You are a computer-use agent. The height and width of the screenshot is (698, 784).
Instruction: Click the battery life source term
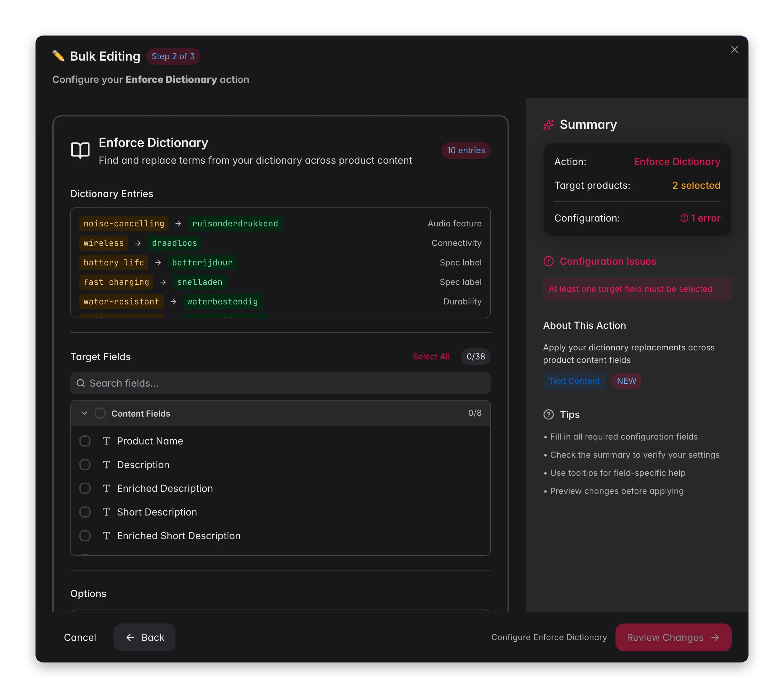(113, 263)
